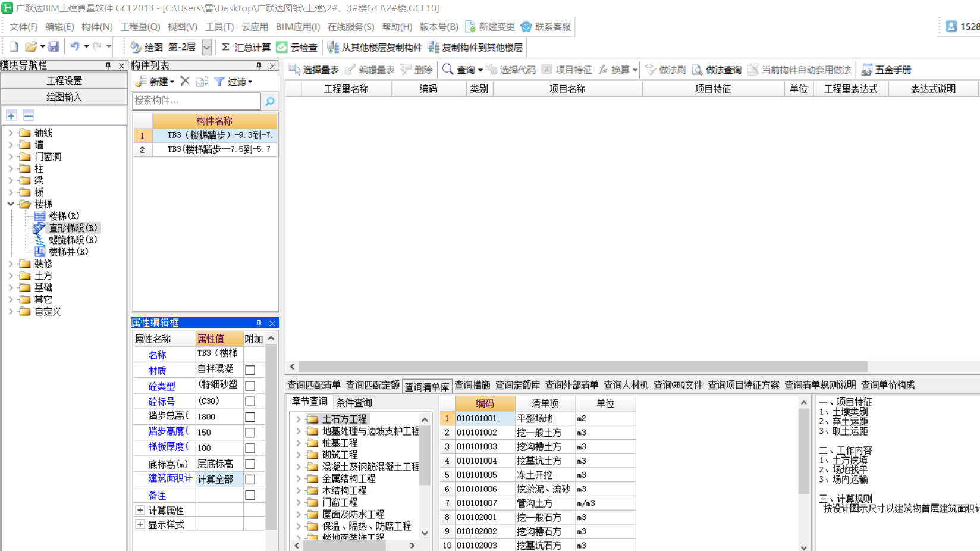
Task: Expand 计算属性 in the property editor
Action: click(140, 510)
